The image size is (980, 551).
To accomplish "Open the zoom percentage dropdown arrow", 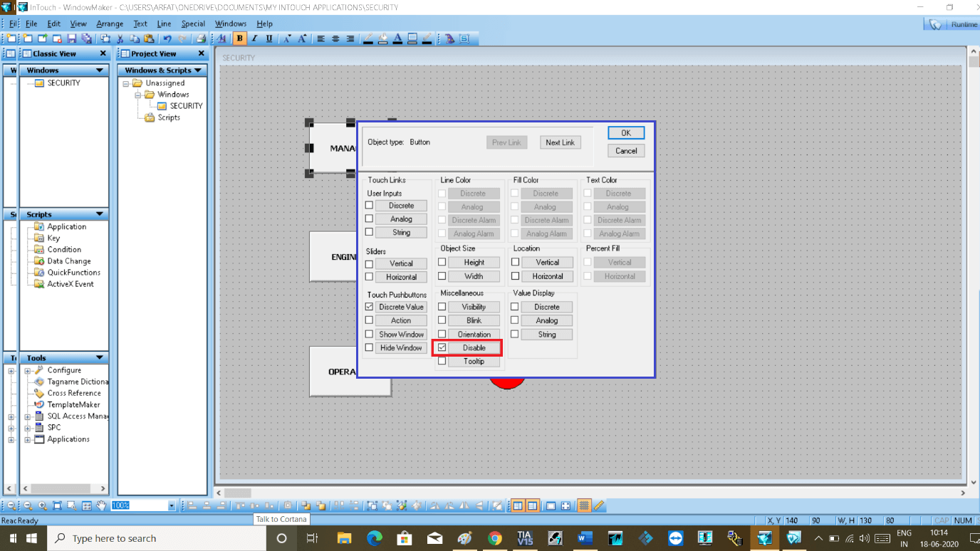I will click(172, 505).
